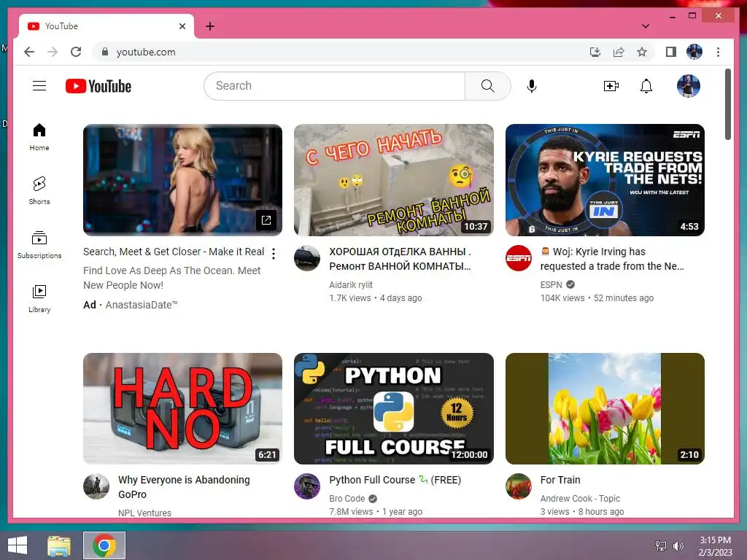This screenshot has height=560, width=747.
Task: Open a new Chrome tab
Action: point(210,26)
